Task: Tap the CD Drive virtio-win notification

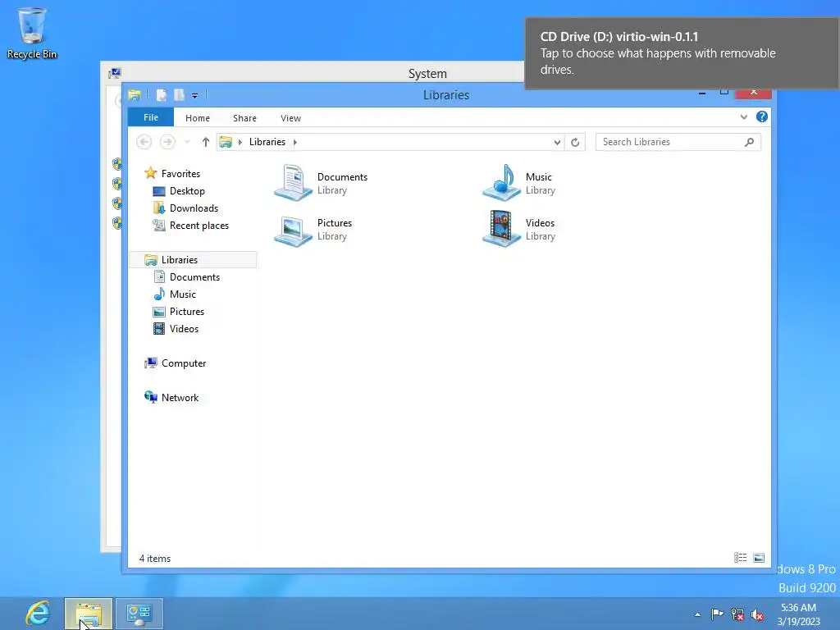Action: [682, 53]
